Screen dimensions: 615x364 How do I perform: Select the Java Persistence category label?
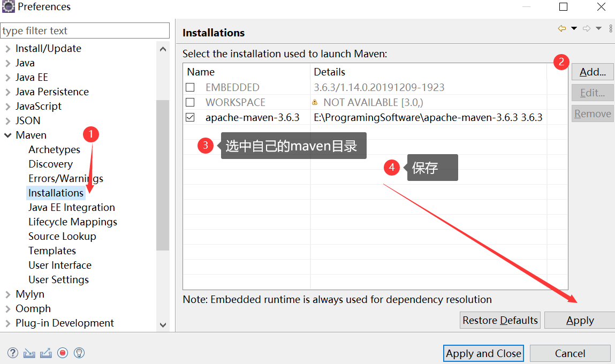[x=52, y=92]
